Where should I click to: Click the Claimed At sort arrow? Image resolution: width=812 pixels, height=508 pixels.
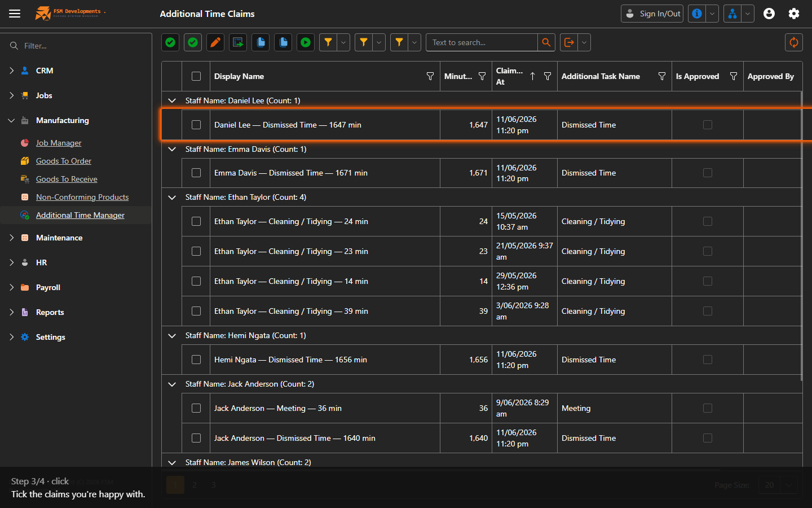532,76
